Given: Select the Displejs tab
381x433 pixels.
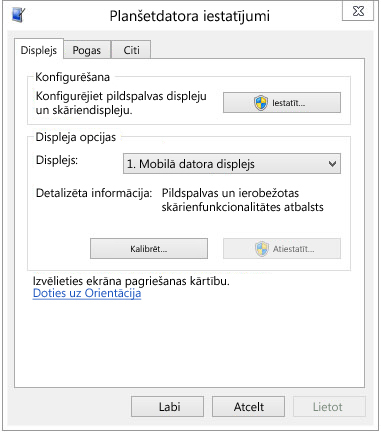Looking at the screenshot, I should tap(39, 50).
